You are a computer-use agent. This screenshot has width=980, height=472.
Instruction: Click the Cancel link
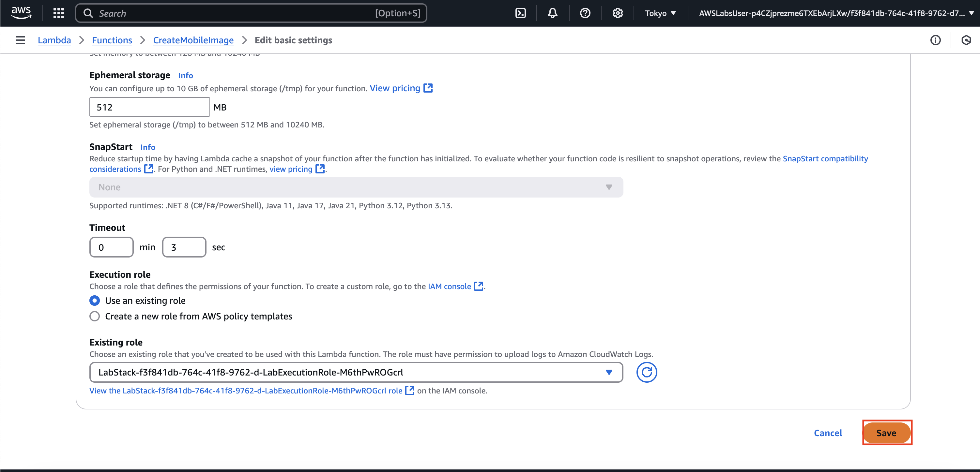(x=827, y=433)
